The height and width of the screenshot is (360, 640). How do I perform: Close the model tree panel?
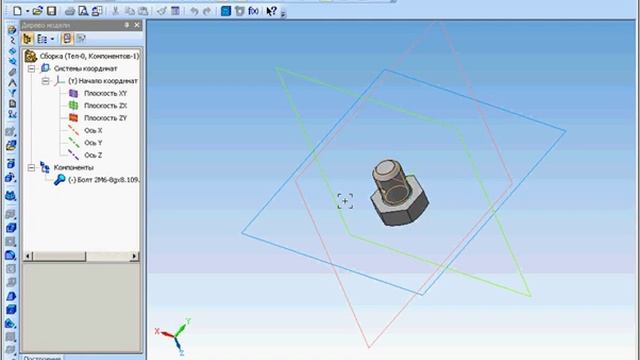(137, 25)
